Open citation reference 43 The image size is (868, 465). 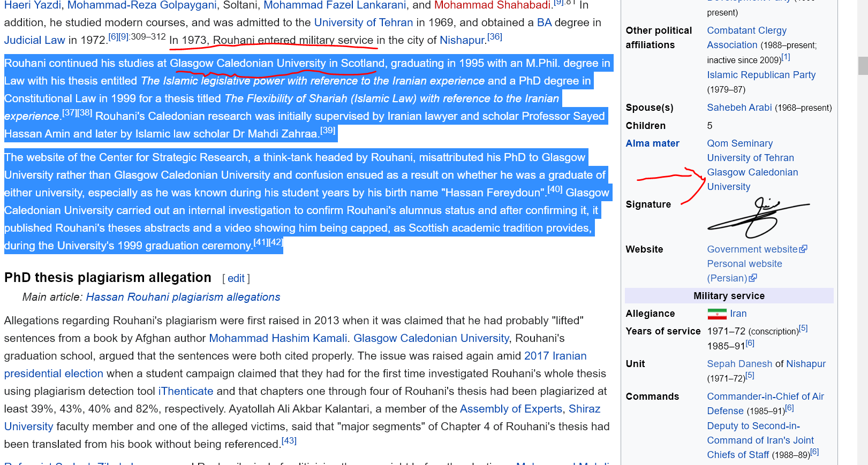pyautogui.click(x=289, y=441)
